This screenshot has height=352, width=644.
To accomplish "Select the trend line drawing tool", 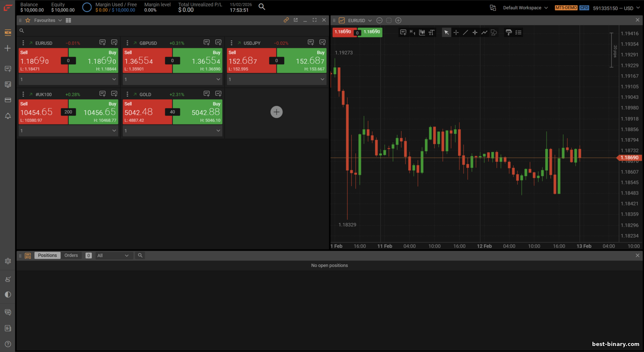I will point(465,32).
